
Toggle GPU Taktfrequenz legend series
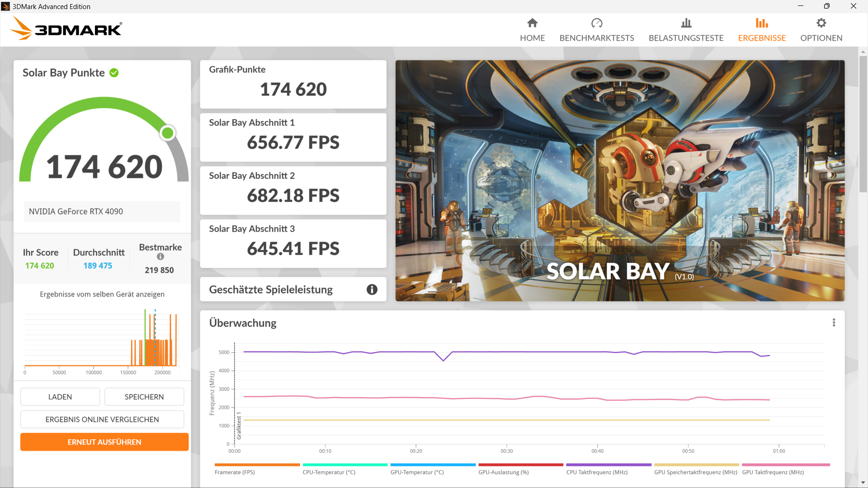click(773, 472)
